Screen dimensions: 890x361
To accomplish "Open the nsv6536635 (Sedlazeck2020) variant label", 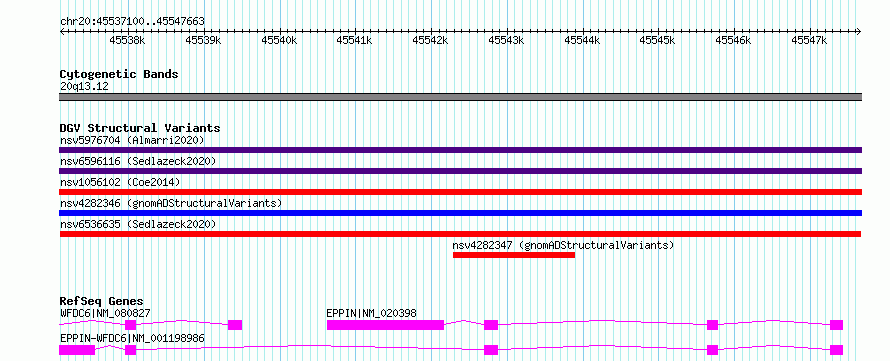I will pos(138,224).
